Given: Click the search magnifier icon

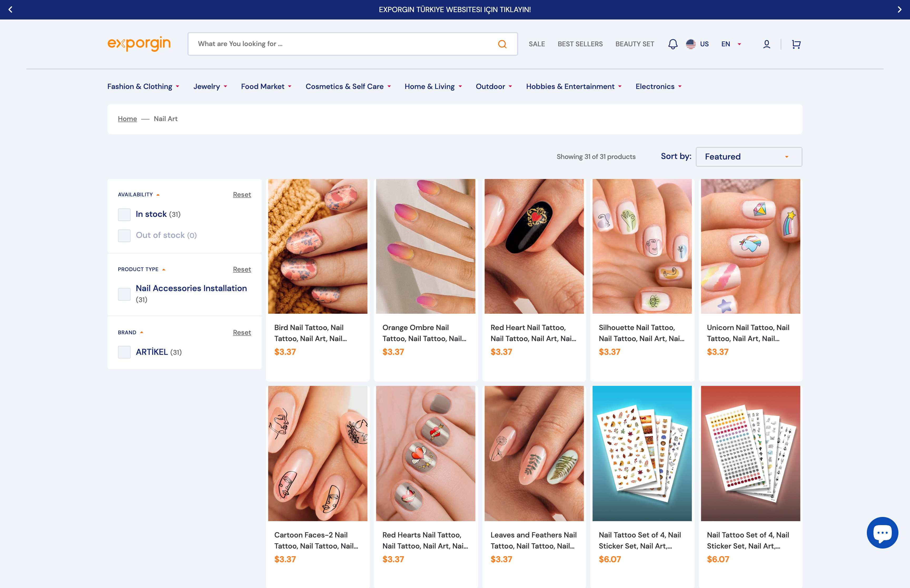Looking at the screenshot, I should [x=503, y=44].
